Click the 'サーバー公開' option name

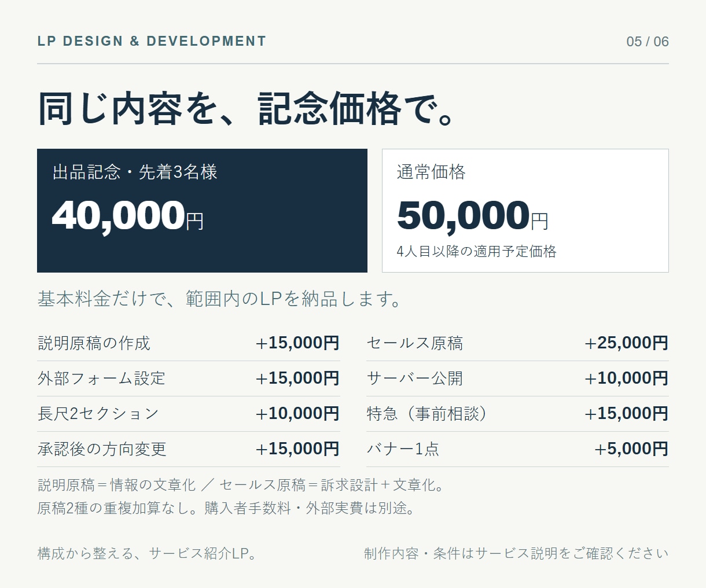coord(415,378)
